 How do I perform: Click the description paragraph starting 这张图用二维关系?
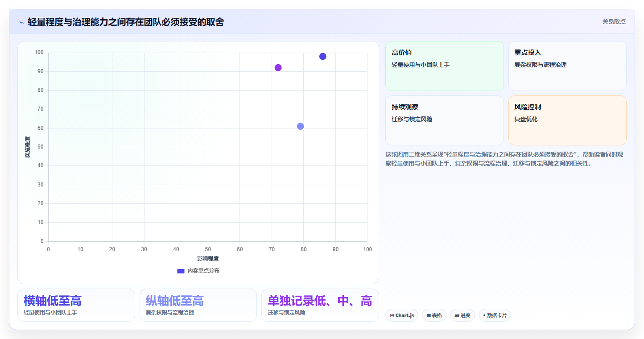click(504, 159)
